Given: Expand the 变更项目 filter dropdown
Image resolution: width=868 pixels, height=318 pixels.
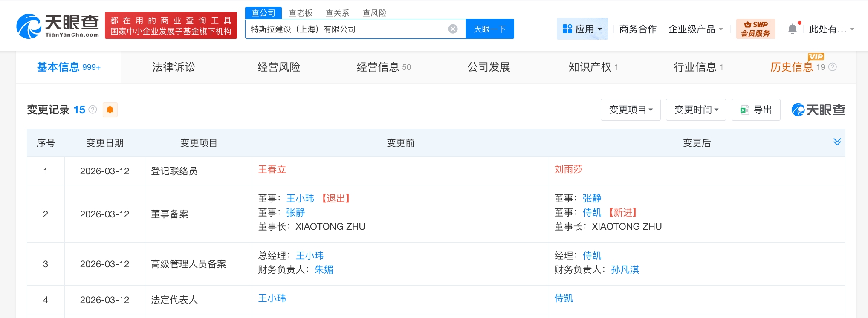Looking at the screenshot, I should [x=631, y=110].
